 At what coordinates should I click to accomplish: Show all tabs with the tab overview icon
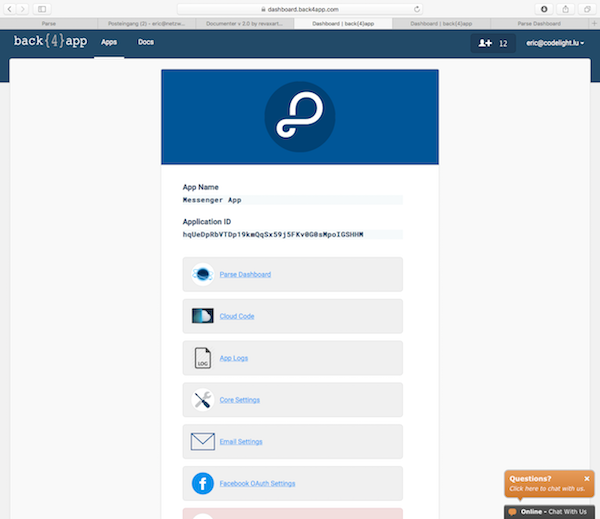click(587, 9)
